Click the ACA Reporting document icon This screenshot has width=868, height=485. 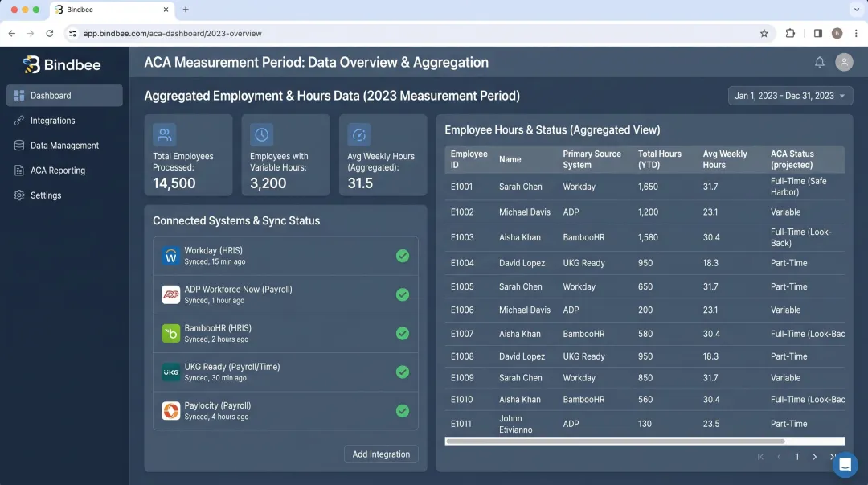point(19,171)
